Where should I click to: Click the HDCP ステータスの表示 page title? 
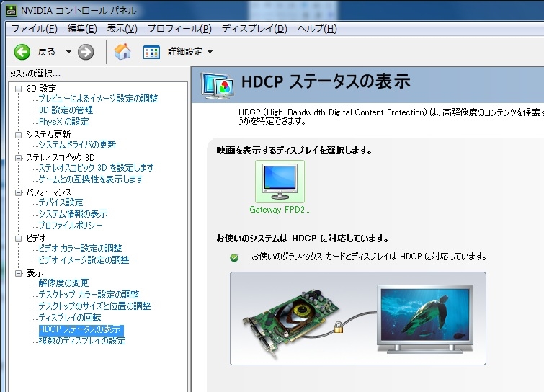326,82
